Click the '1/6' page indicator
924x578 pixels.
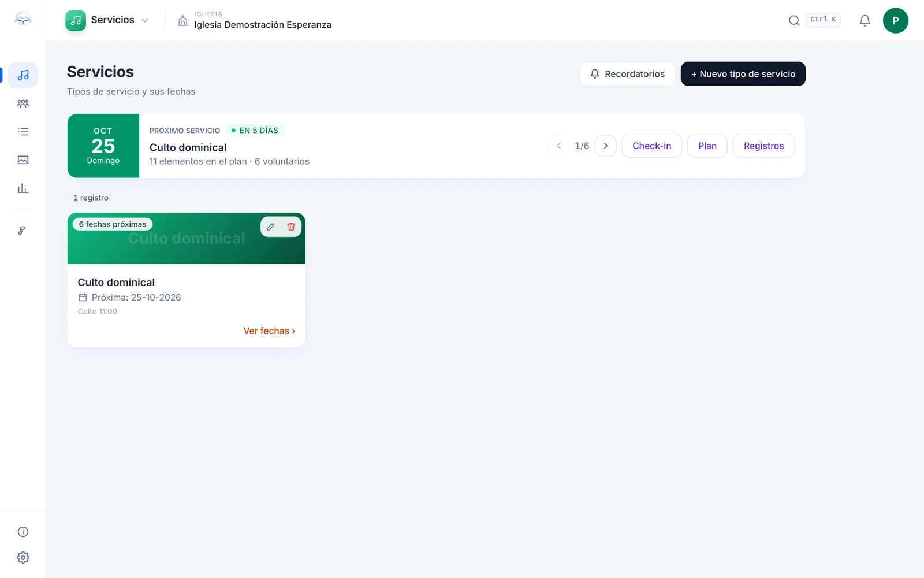point(582,146)
